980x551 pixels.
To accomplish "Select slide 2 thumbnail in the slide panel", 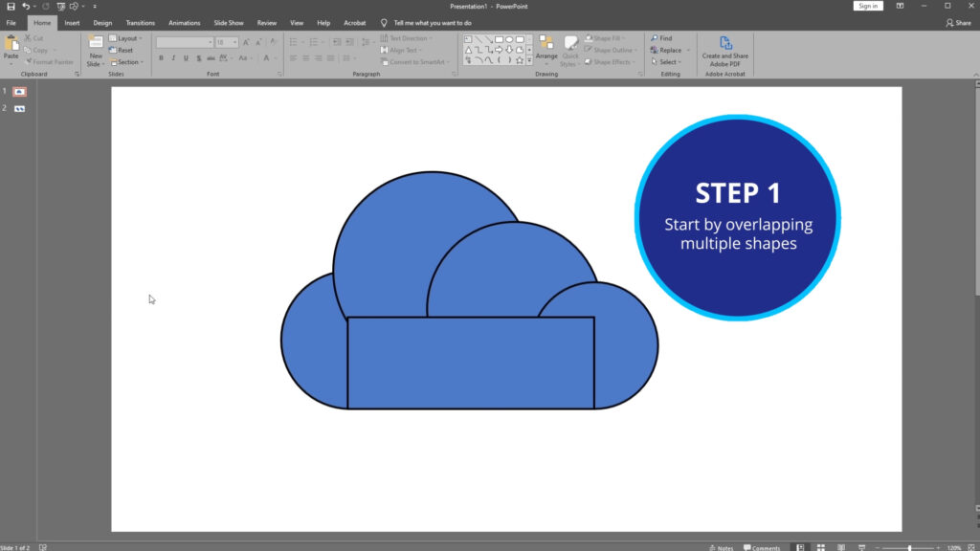I will coord(19,107).
